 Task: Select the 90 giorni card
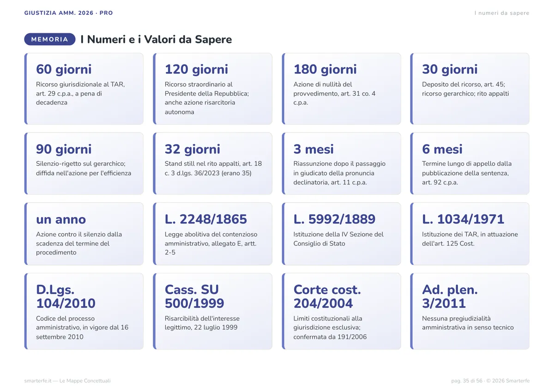pos(84,163)
